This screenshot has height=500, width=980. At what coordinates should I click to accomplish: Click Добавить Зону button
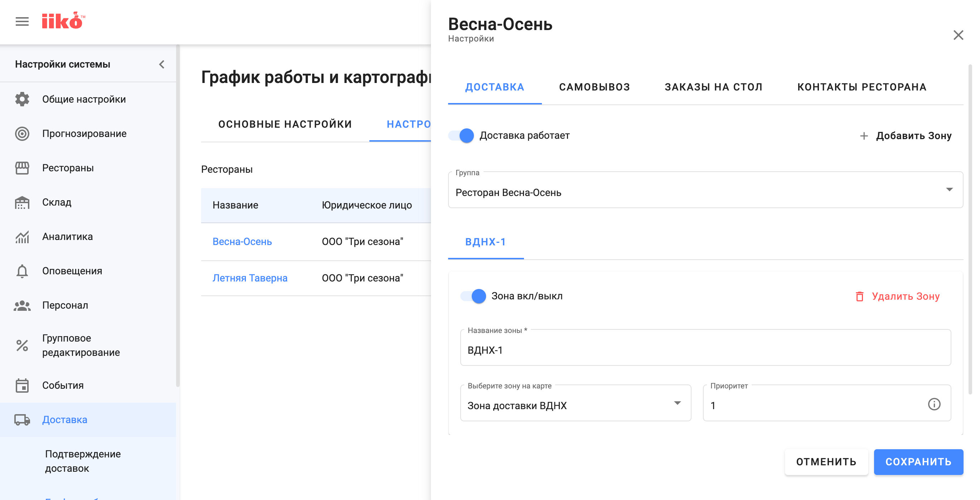coord(906,136)
